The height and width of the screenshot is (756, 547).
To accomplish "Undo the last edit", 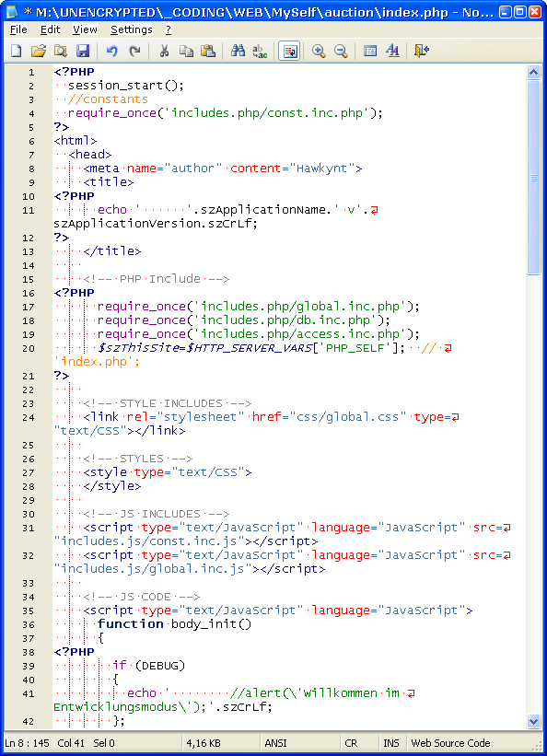I will [112, 51].
